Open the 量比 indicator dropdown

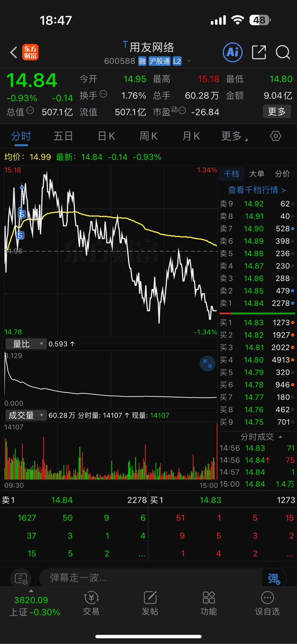coord(26,344)
